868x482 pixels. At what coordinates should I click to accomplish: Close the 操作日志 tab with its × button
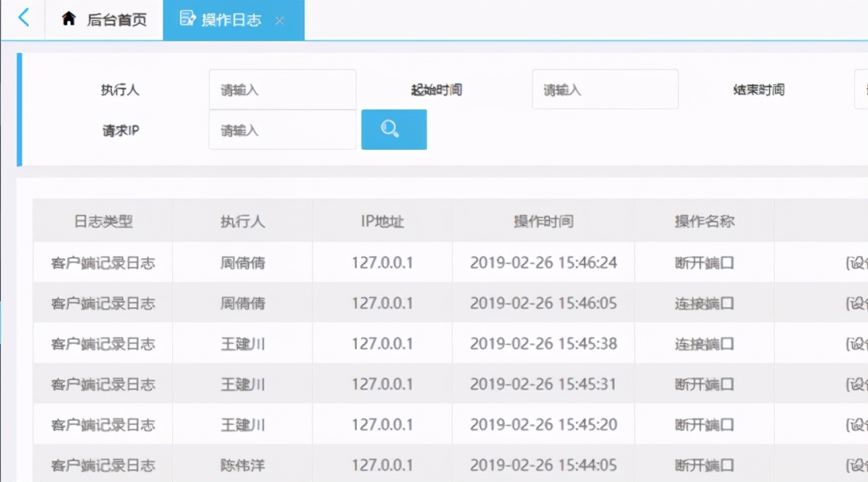coord(280,20)
